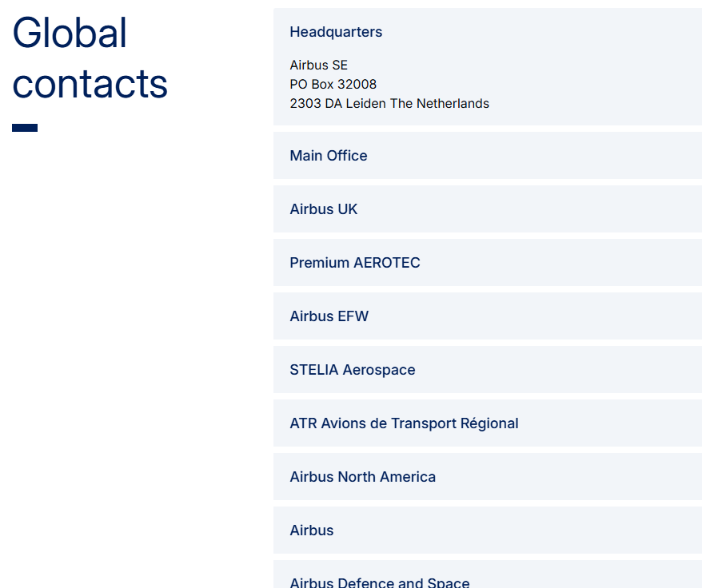Image resolution: width=702 pixels, height=588 pixels.
Task: Expand the Main Office section
Action: (x=329, y=156)
